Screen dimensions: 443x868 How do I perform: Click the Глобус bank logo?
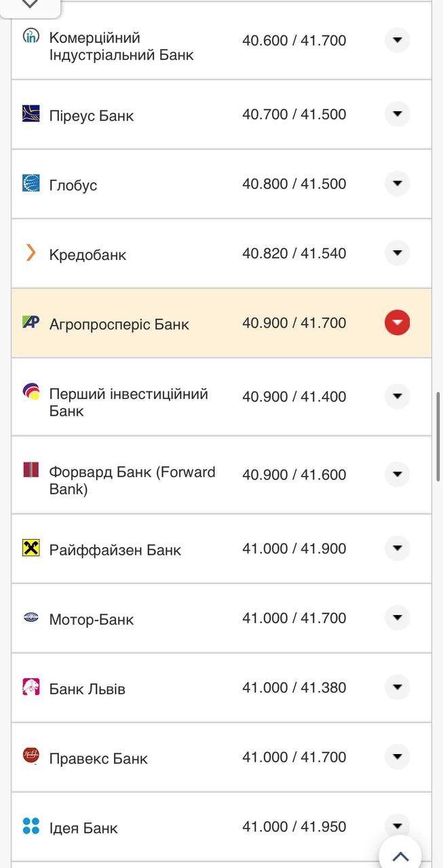point(29,183)
